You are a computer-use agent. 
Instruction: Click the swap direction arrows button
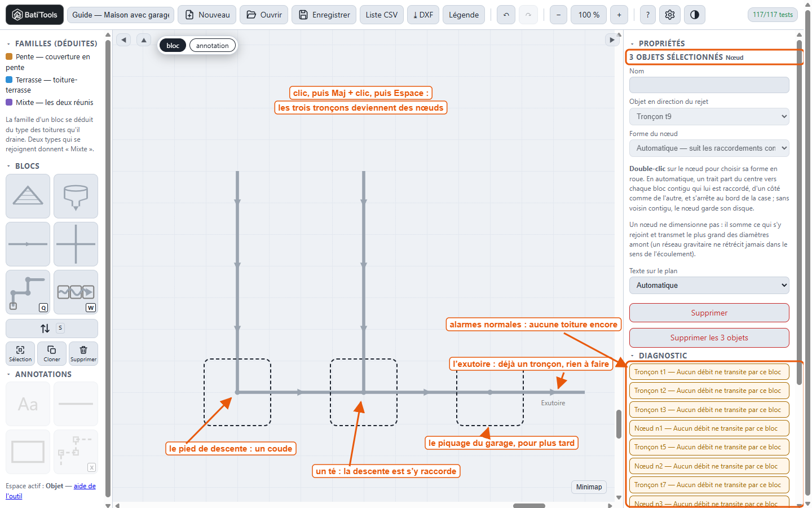tap(51, 328)
